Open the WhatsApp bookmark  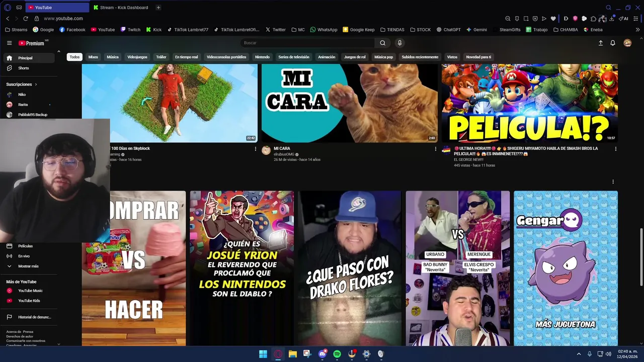324,30
